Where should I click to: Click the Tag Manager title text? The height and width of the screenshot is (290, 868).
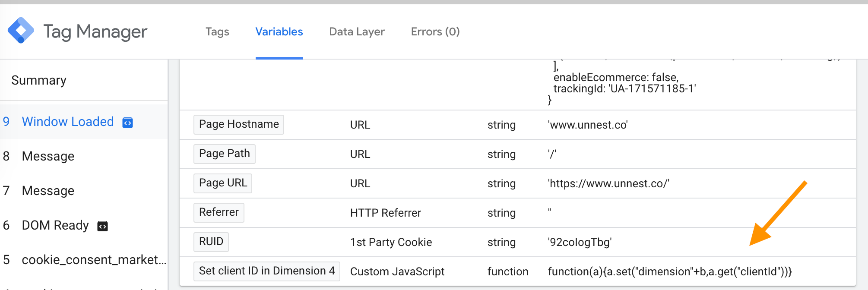coord(95,32)
